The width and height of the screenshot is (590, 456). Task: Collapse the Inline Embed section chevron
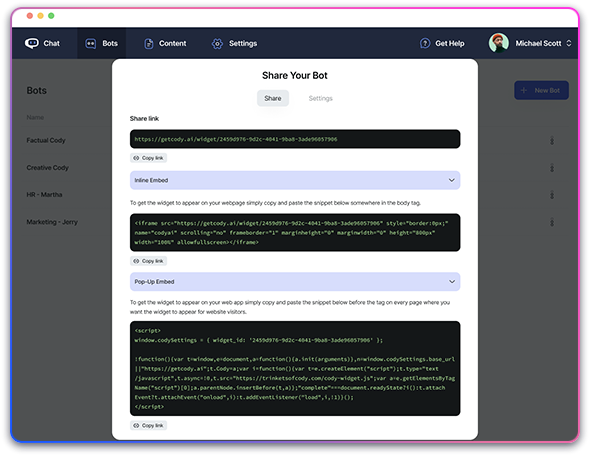click(452, 180)
